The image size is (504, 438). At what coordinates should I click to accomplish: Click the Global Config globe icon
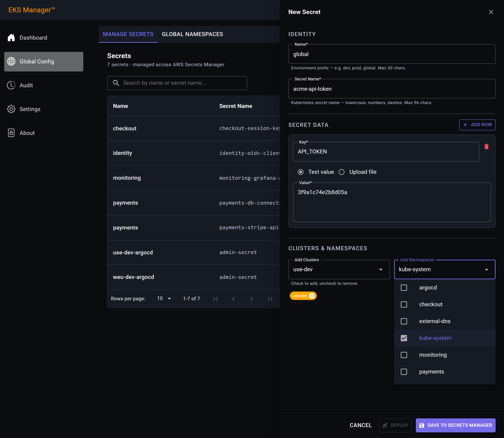[x=11, y=62]
